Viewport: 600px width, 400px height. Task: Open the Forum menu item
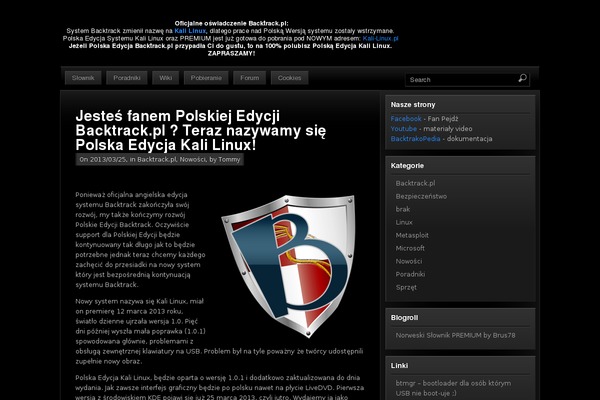(x=249, y=78)
